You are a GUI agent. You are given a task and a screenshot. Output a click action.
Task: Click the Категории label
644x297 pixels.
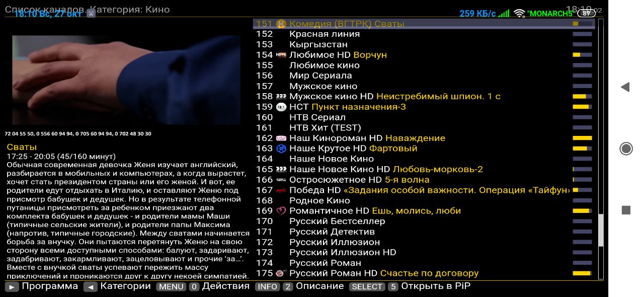[x=126, y=286]
